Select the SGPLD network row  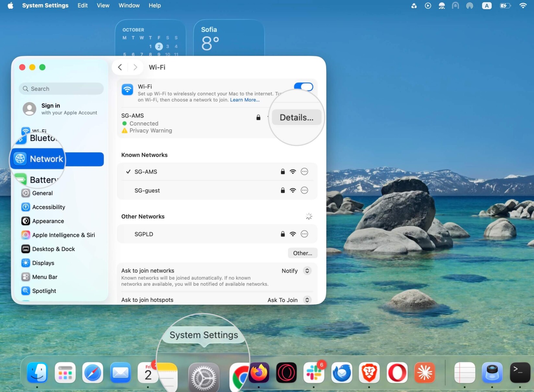click(x=217, y=234)
